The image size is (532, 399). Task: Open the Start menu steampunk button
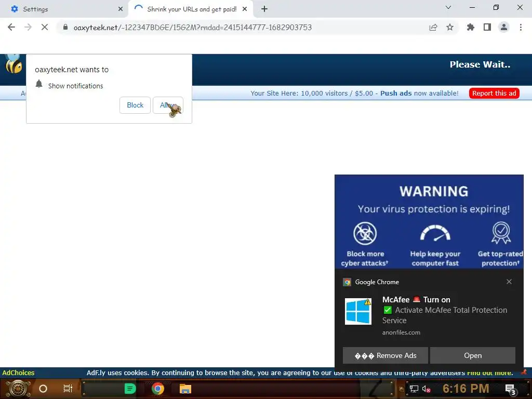point(18,389)
